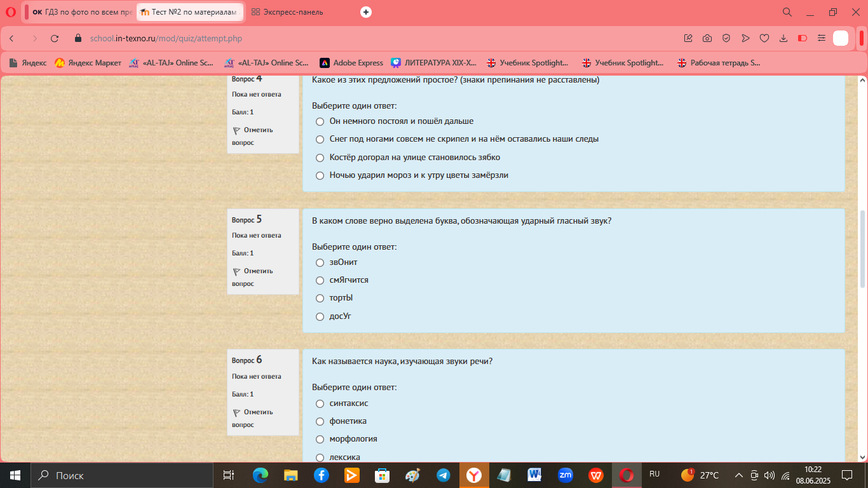868x488 pixels.
Task: Open the Opera menu logo
Action: [x=11, y=12]
